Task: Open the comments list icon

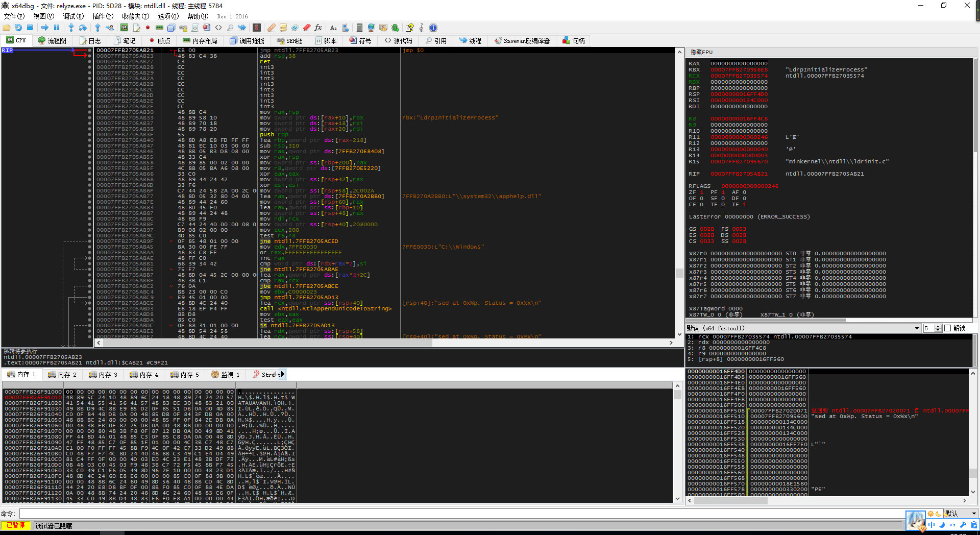Action: click(283, 28)
